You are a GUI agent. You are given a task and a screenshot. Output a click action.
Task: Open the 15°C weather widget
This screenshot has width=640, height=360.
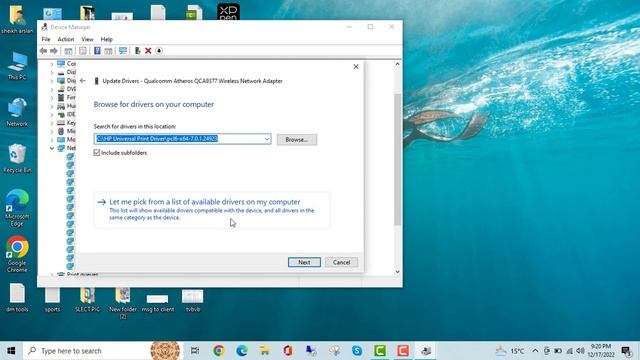point(510,351)
